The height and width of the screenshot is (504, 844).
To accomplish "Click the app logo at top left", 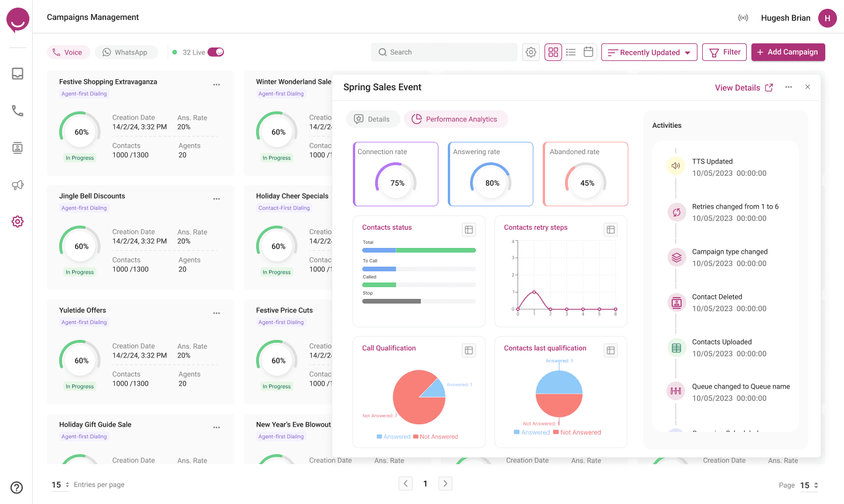I will click(18, 20).
